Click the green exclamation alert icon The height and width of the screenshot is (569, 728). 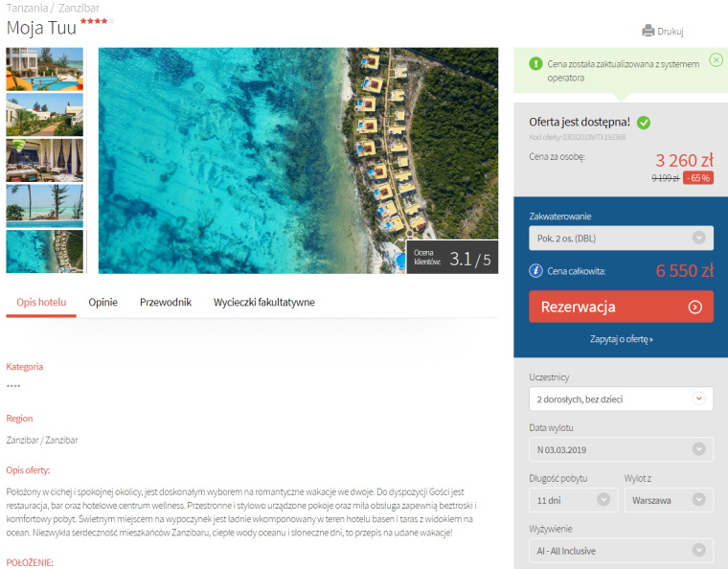535,63
